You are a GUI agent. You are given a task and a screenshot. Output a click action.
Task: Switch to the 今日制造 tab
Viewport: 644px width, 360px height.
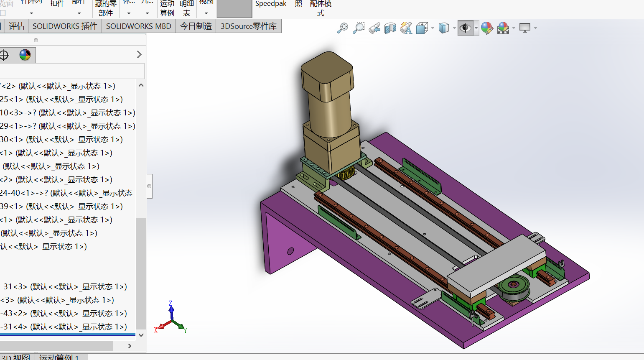(196, 26)
